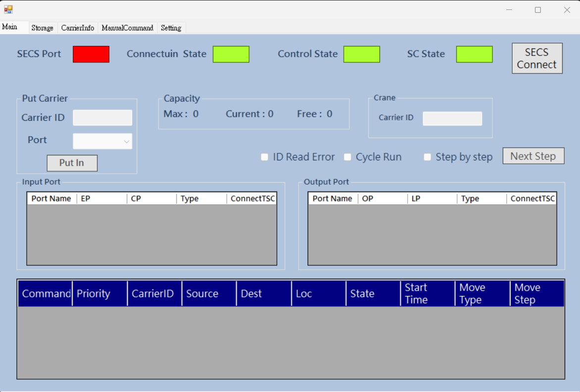Screen dimensions: 580x392
Task: Click the "Max : 0" capacity text
Action: 181,114
